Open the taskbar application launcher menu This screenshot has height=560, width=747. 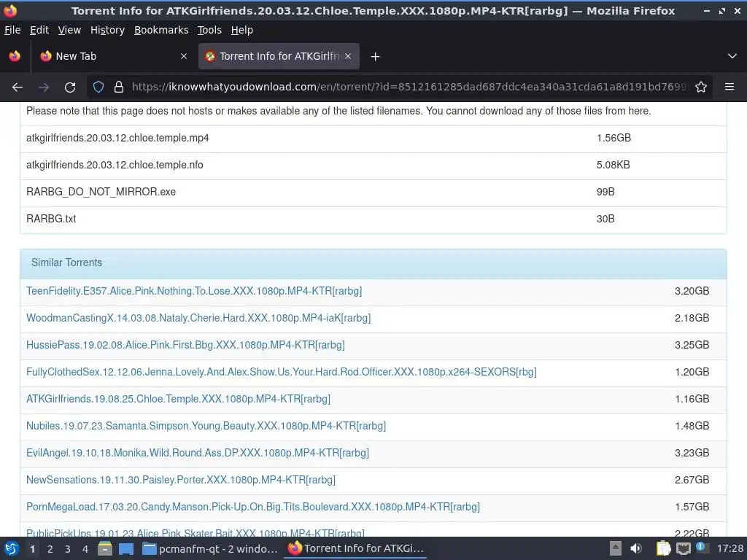12,549
